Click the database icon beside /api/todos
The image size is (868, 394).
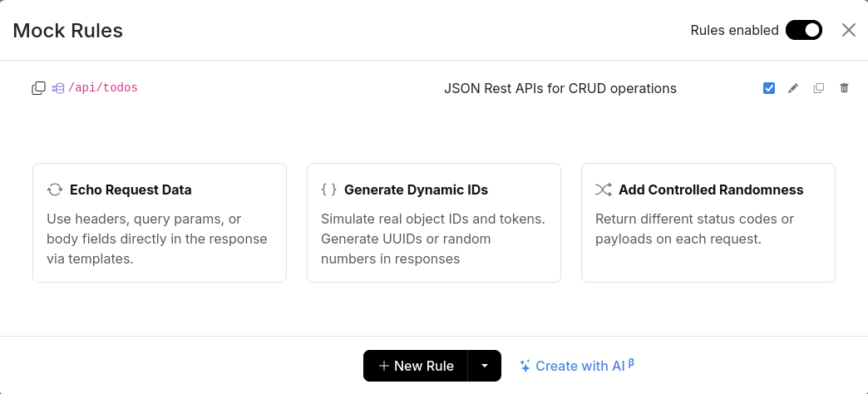pos(58,88)
